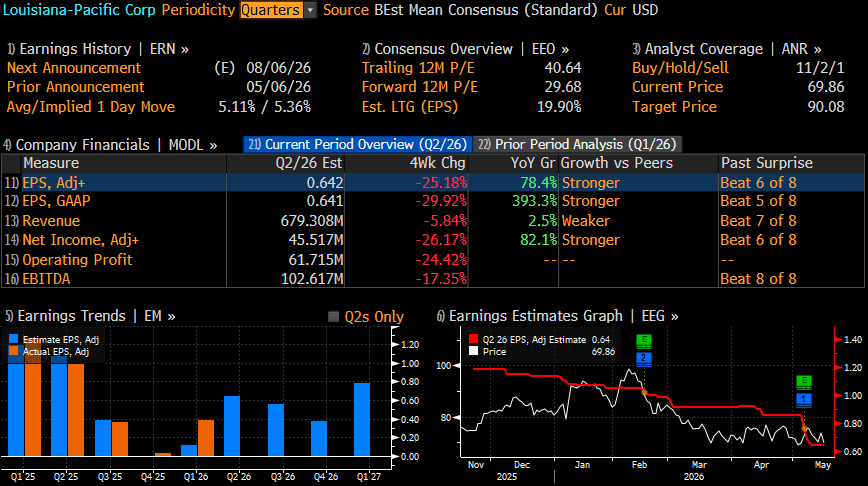Screen dimensions: 868x486
Task: Click the BEst Mean Consensus (Standard) source
Action: (x=486, y=10)
